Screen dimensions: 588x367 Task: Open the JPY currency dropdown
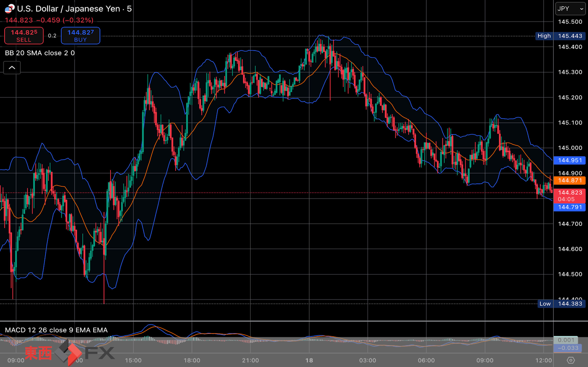(570, 9)
